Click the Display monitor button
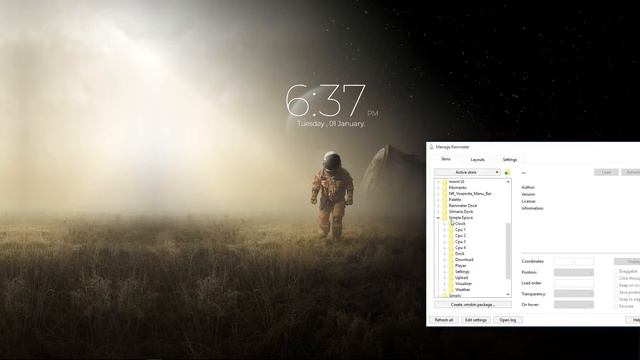Screen dimensions: 640x360 [x=628, y=261]
